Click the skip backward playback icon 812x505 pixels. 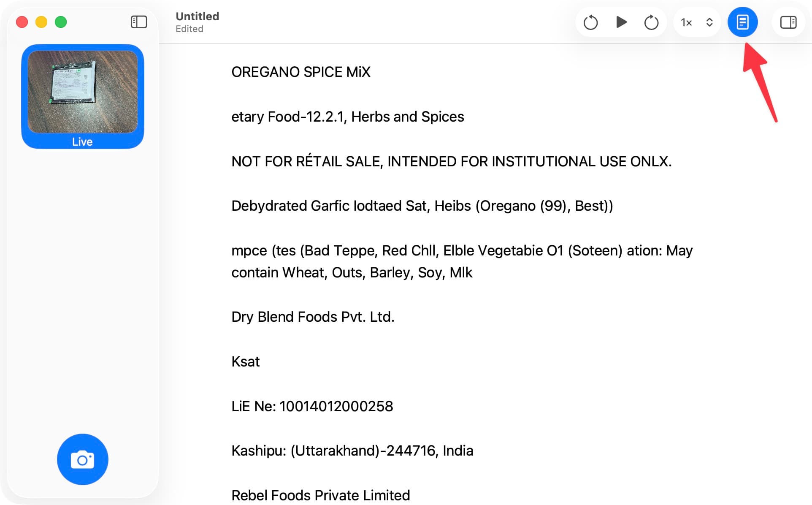coord(590,22)
